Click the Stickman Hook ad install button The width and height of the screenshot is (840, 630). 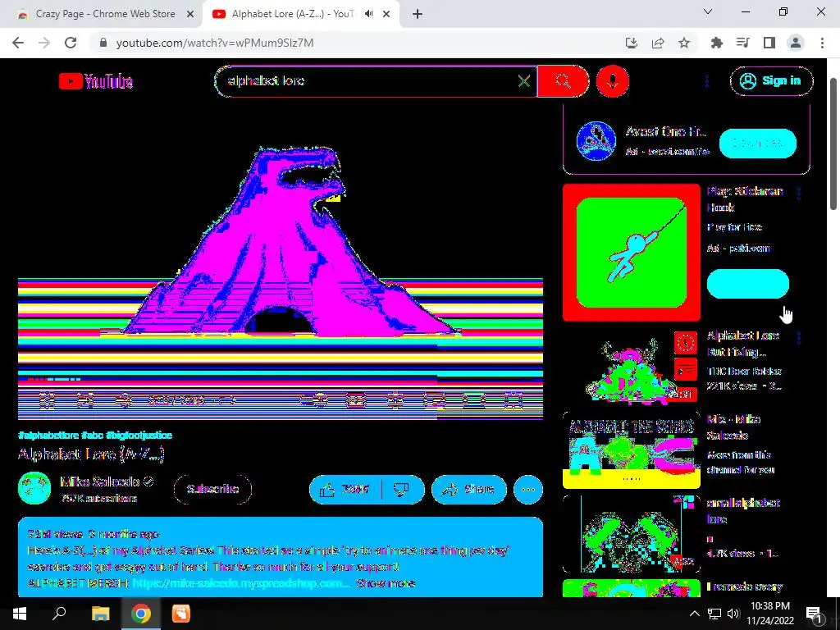click(748, 283)
